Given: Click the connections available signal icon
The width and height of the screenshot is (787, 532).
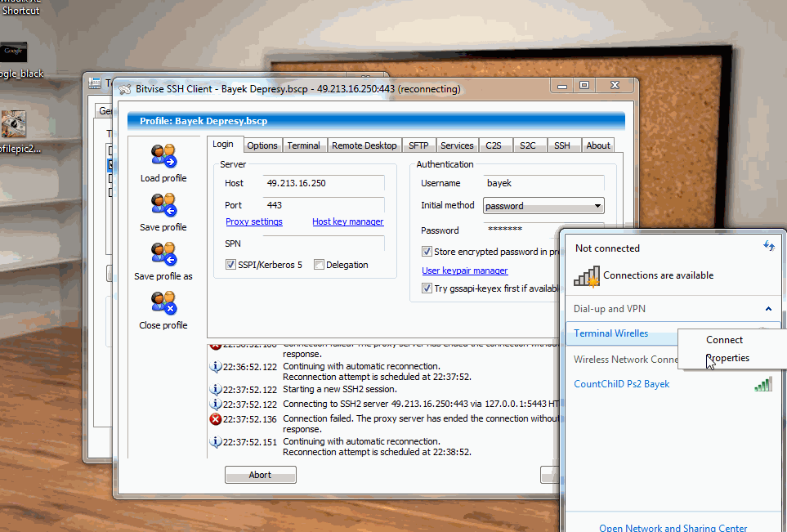Looking at the screenshot, I should [587, 276].
